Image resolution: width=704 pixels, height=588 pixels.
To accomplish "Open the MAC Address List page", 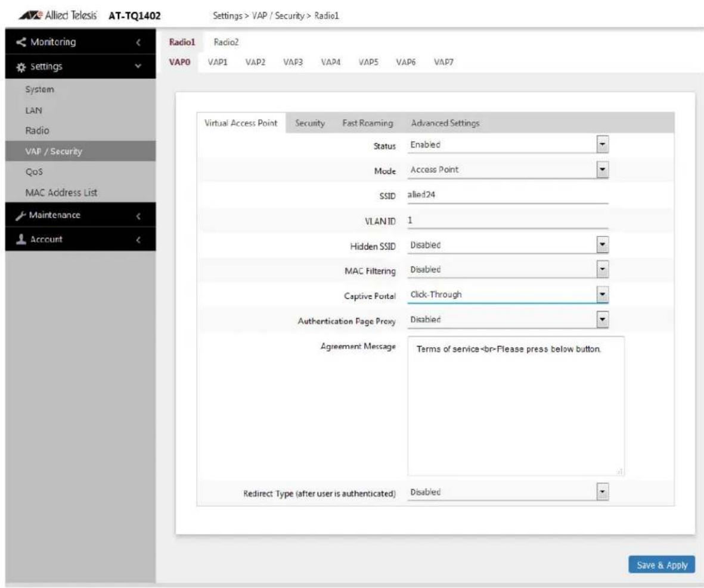I will (61, 192).
